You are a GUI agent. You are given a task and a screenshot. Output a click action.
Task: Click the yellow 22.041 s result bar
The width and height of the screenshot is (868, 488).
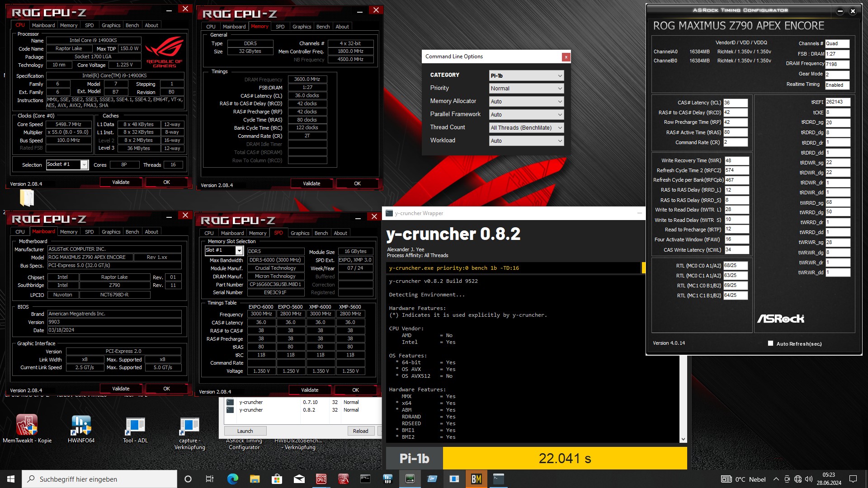565,459
